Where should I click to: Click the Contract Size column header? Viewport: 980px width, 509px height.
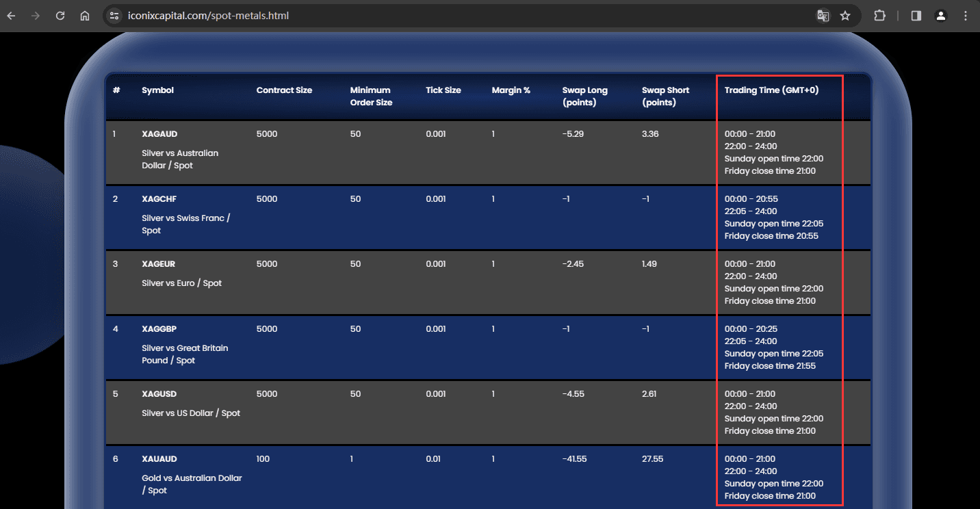[284, 90]
